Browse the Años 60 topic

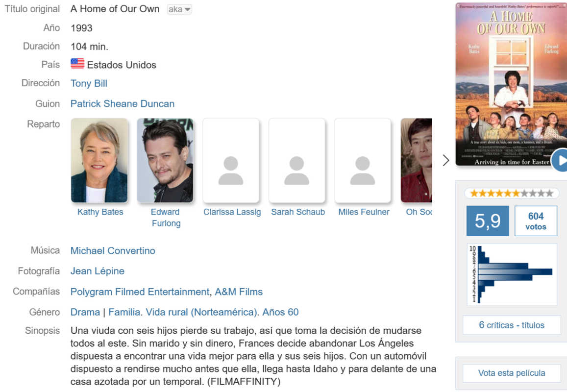point(281,312)
